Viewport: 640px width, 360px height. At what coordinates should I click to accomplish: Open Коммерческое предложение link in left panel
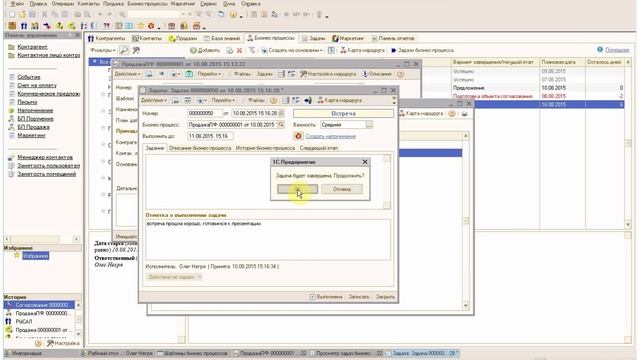[49, 94]
